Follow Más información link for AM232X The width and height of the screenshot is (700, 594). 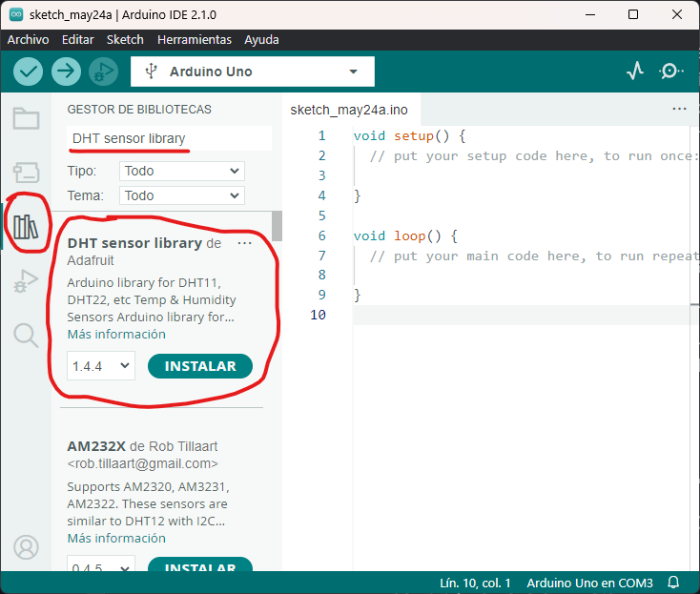coord(116,539)
